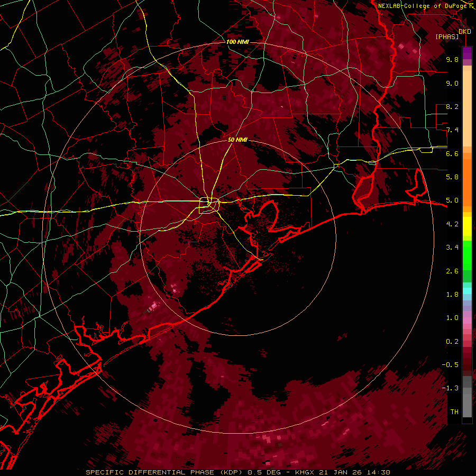Viewport: 476px width, 476px height.
Task: Select the "4.2" color scale value
Action: [452, 224]
